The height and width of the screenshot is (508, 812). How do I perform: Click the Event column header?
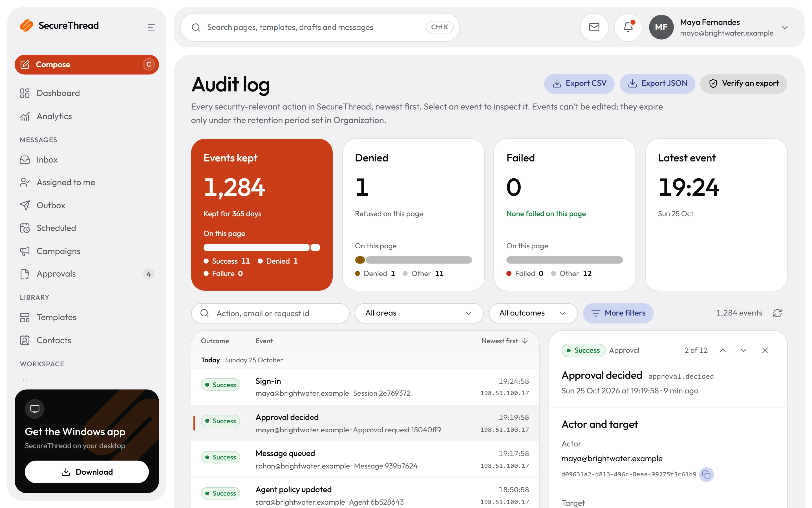(264, 341)
